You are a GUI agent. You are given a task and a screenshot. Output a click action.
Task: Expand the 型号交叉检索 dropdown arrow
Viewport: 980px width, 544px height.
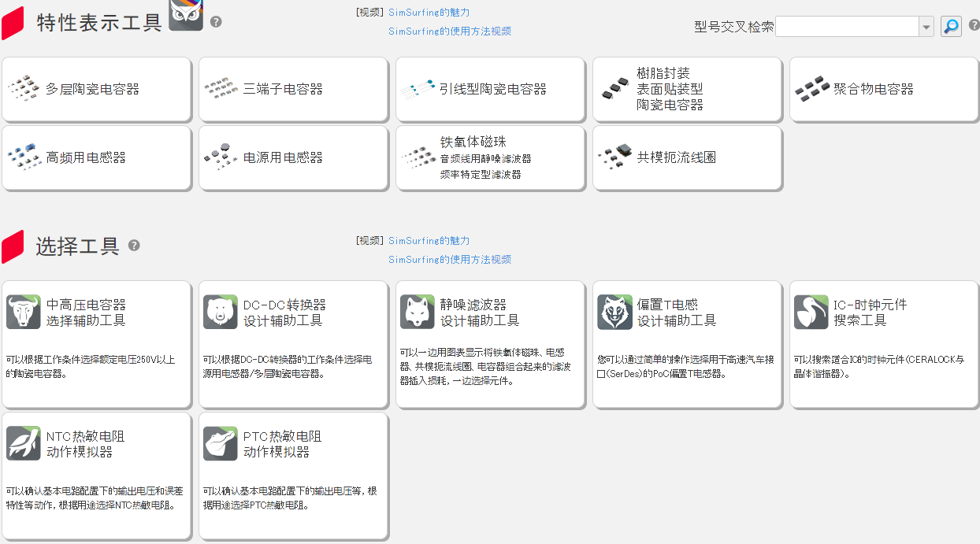coord(926,26)
